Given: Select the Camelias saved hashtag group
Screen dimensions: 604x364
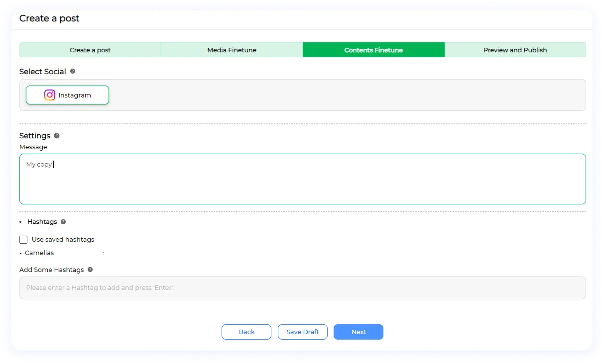Looking at the screenshot, I should coord(39,253).
